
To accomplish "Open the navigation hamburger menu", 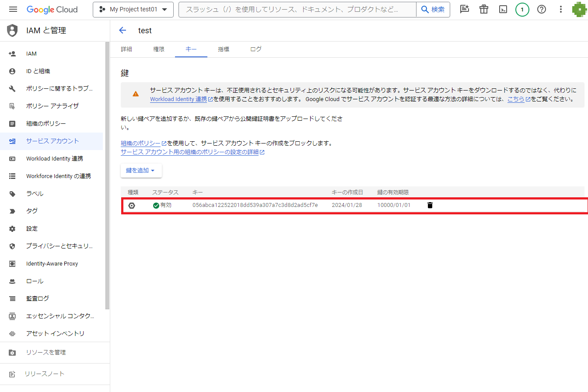I will pos(13,10).
